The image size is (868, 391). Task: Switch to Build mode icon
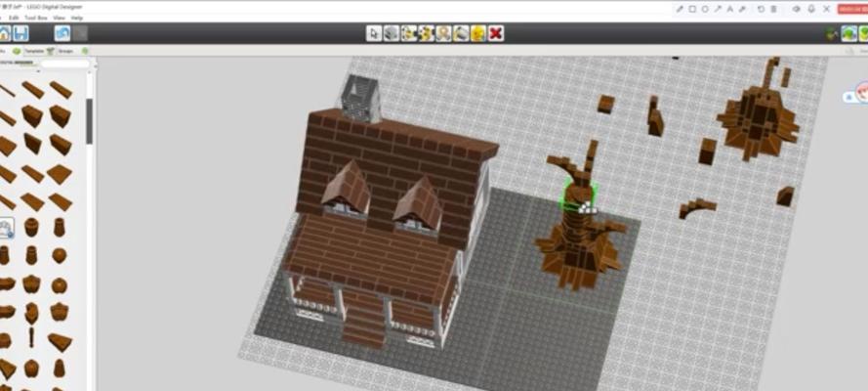pyautogui.click(x=832, y=34)
